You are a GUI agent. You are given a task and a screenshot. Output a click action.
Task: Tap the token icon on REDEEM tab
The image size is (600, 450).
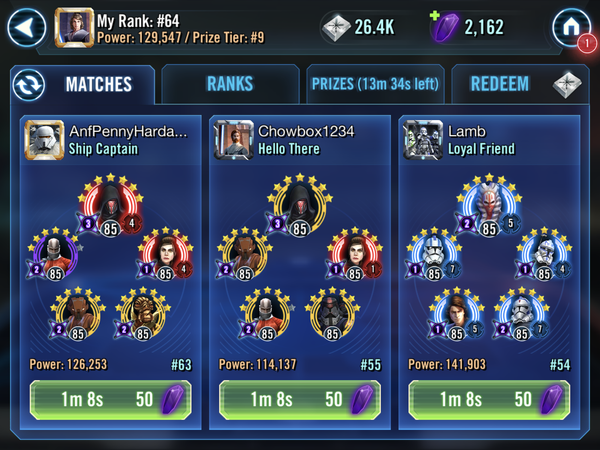(567, 85)
